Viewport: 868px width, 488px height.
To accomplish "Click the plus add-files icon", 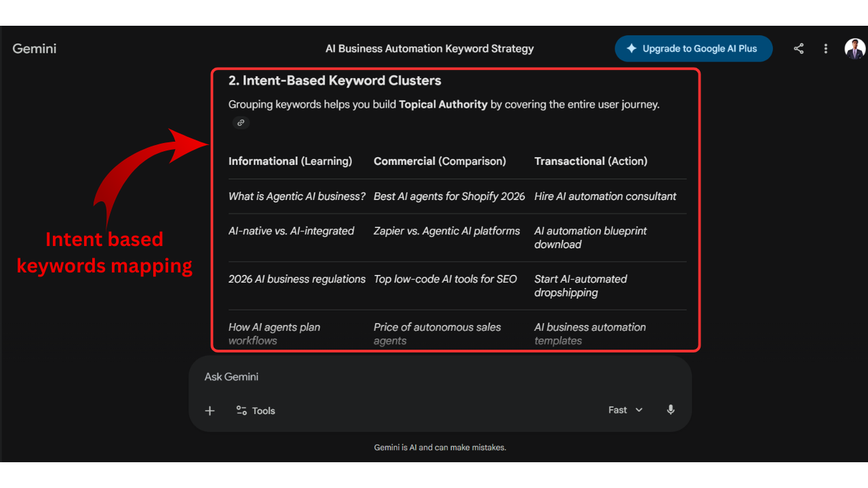I will [x=210, y=411].
